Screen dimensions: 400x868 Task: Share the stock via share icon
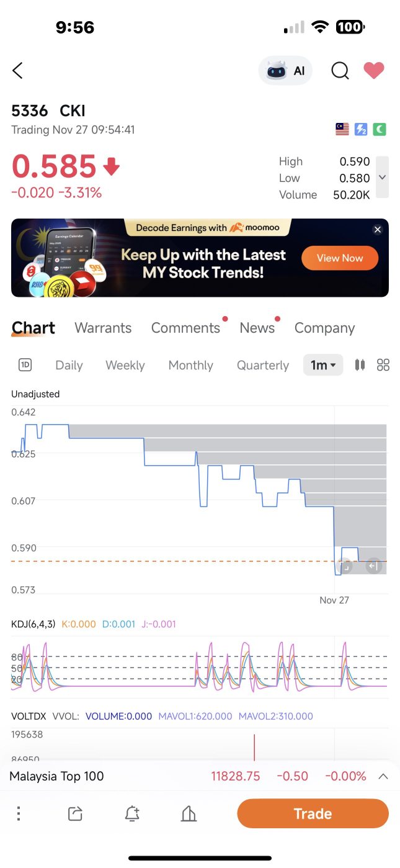point(75,813)
